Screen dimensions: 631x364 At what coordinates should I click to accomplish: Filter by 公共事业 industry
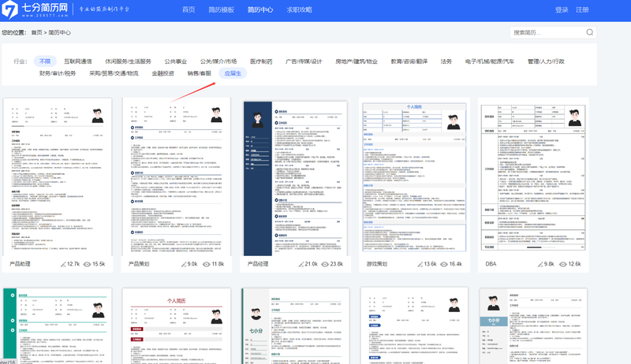(x=175, y=61)
